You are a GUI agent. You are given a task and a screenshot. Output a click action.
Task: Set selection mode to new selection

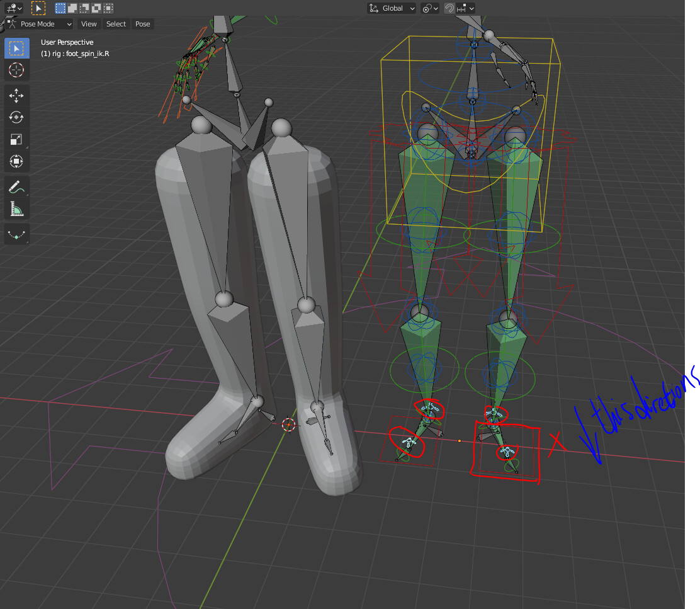(60, 8)
